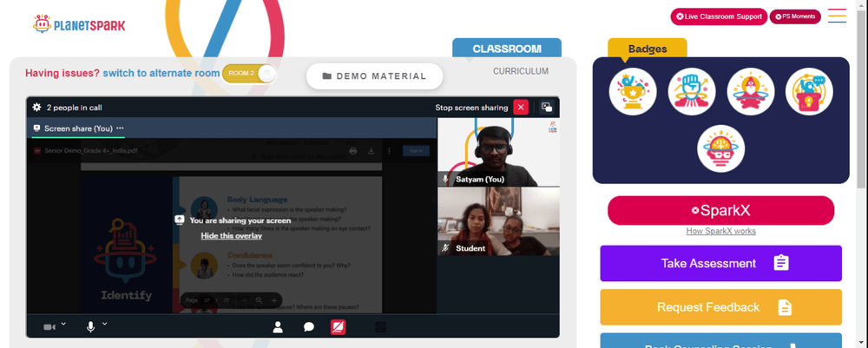Select the Screen share (You) tab
This screenshot has width=868, height=348.
[78, 128]
